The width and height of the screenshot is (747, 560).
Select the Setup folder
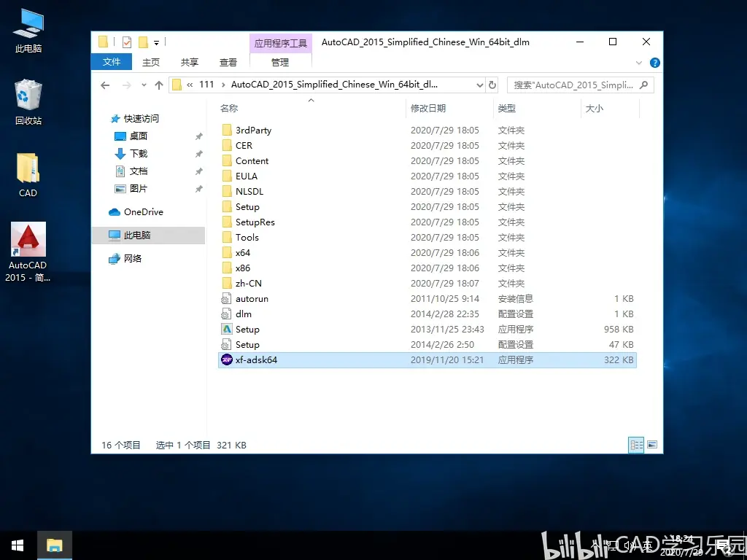(427, 207)
